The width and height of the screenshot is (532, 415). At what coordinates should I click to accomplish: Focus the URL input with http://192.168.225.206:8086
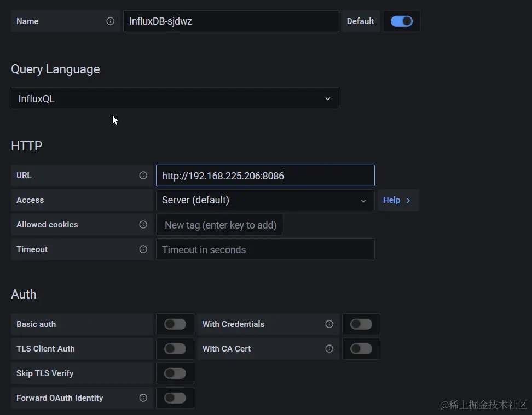(265, 176)
